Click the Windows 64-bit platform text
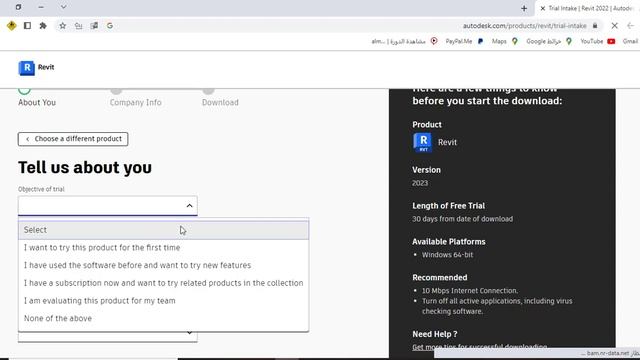 (x=447, y=255)
